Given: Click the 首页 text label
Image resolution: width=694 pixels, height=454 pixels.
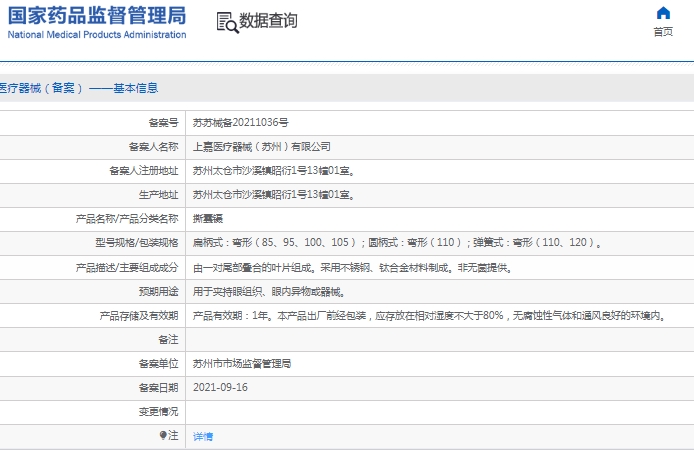Looking at the screenshot, I should tap(663, 31).
